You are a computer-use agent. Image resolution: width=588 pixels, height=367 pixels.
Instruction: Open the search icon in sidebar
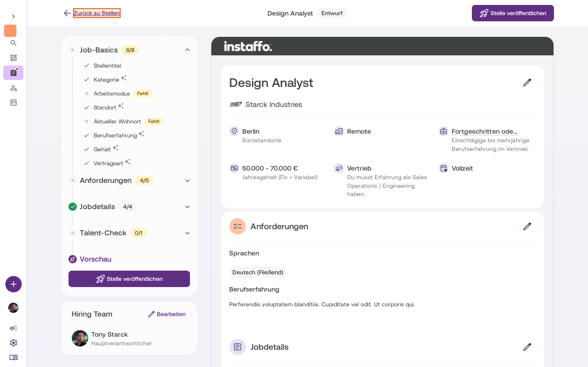pyautogui.click(x=14, y=43)
